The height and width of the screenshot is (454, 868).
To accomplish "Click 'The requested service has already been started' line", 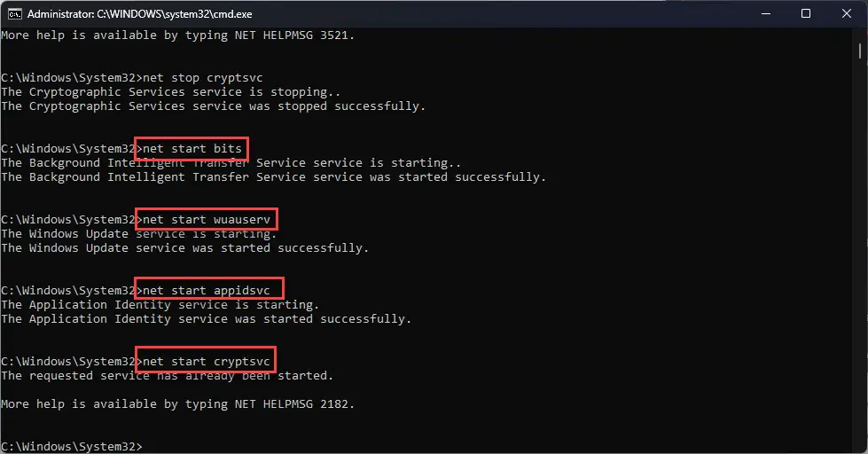I will click(x=167, y=376).
